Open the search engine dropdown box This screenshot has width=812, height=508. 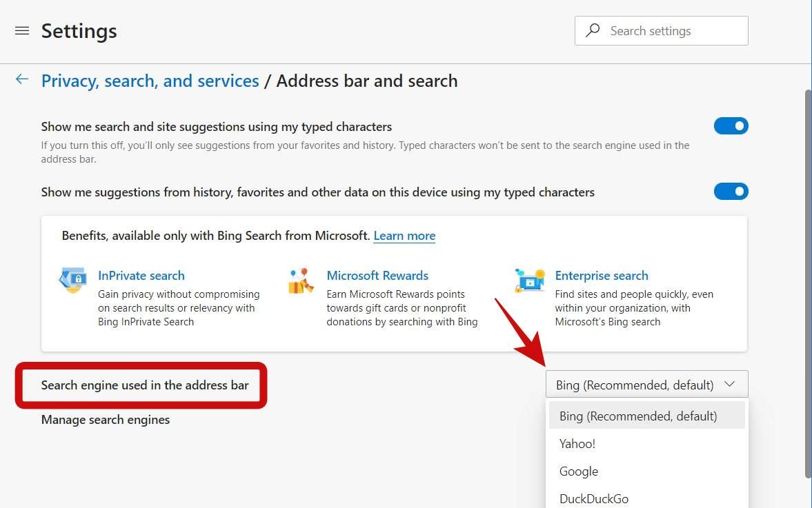[647, 385]
